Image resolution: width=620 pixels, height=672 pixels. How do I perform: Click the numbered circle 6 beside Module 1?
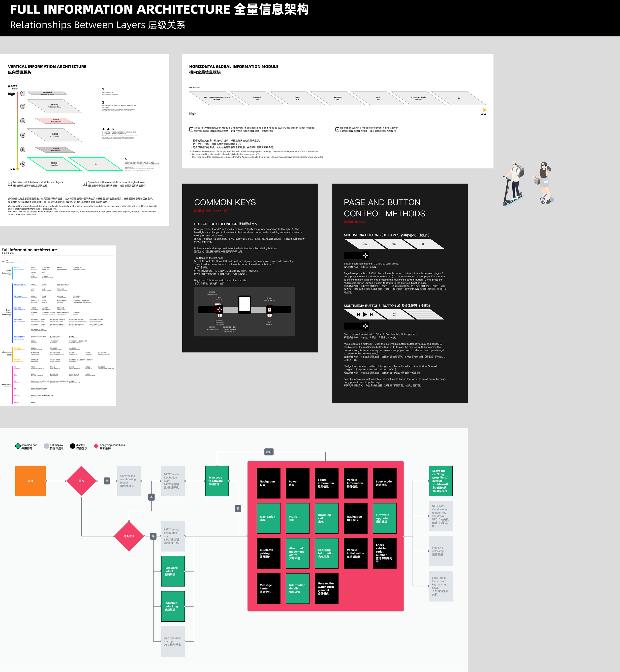[23, 164]
